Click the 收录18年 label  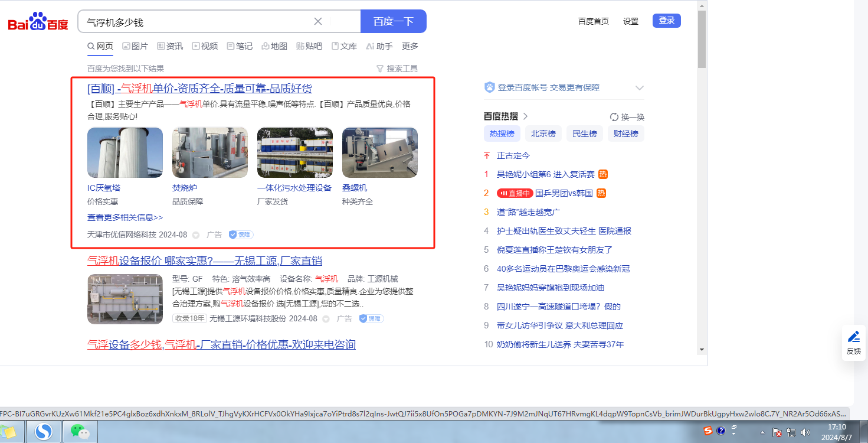coord(189,318)
